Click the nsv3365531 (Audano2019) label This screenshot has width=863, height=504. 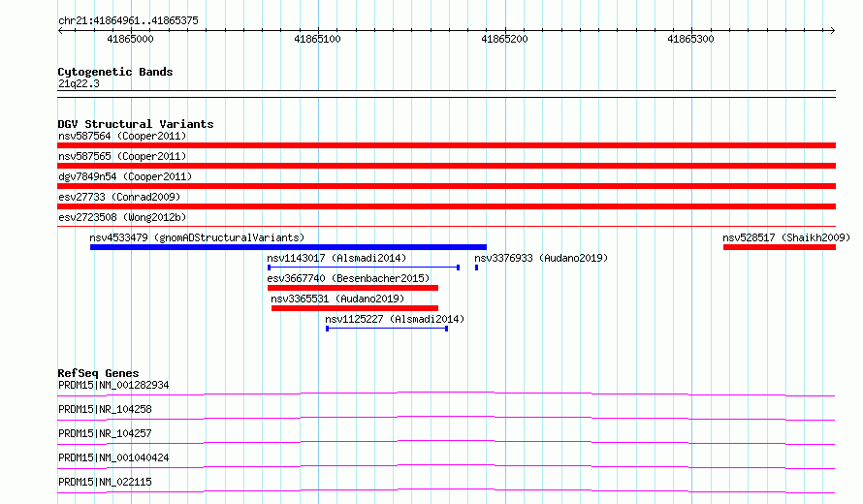(x=337, y=299)
